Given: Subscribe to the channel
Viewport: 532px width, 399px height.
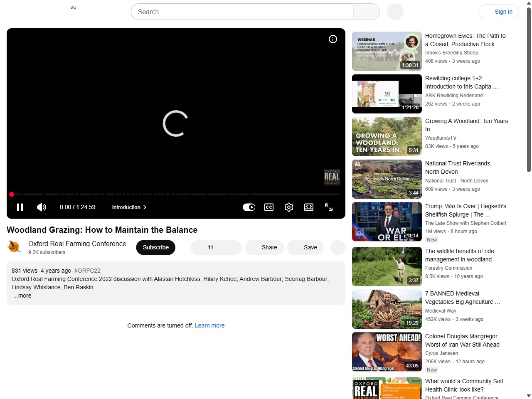Looking at the screenshot, I should click(x=155, y=247).
